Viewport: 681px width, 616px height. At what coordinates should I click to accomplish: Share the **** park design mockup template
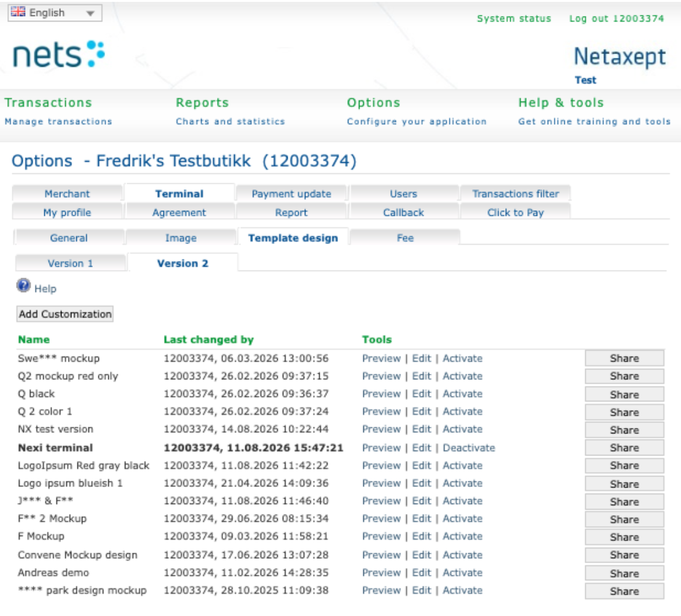click(624, 591)
